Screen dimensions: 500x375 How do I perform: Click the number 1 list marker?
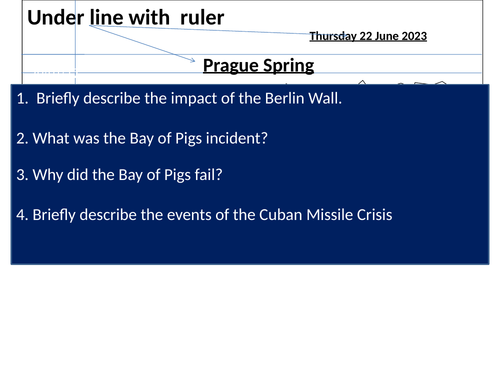(x=22, y=99)
